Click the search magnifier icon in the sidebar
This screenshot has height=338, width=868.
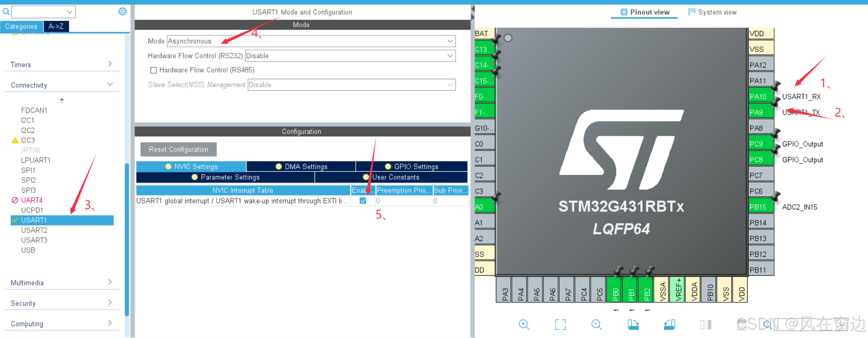[6, 12]
